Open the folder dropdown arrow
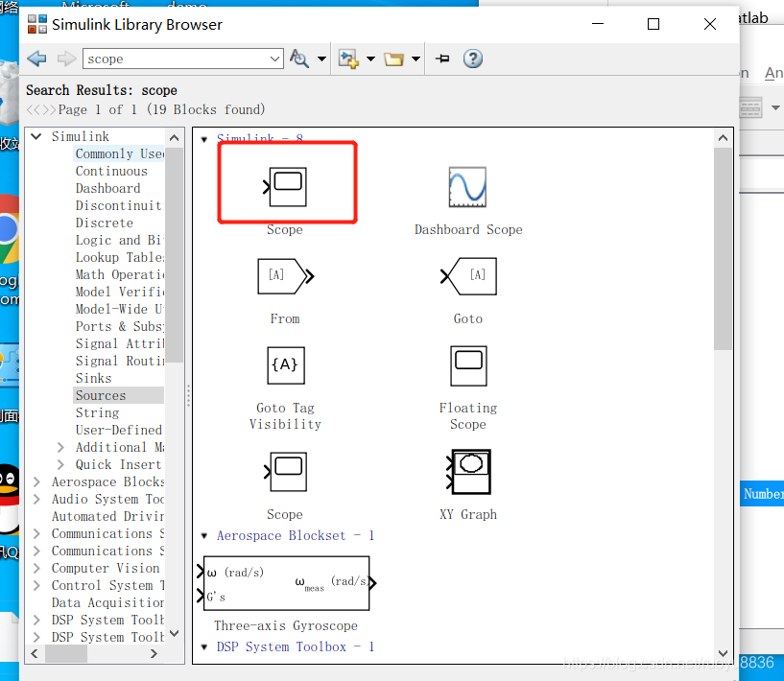 click(x=416, y=59)
